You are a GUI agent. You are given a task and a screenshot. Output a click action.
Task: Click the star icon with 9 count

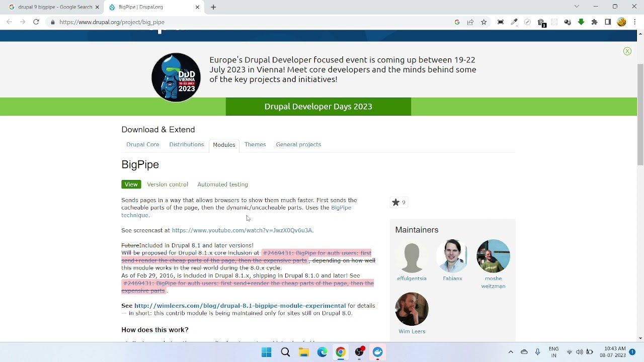[x=398, y=202]
